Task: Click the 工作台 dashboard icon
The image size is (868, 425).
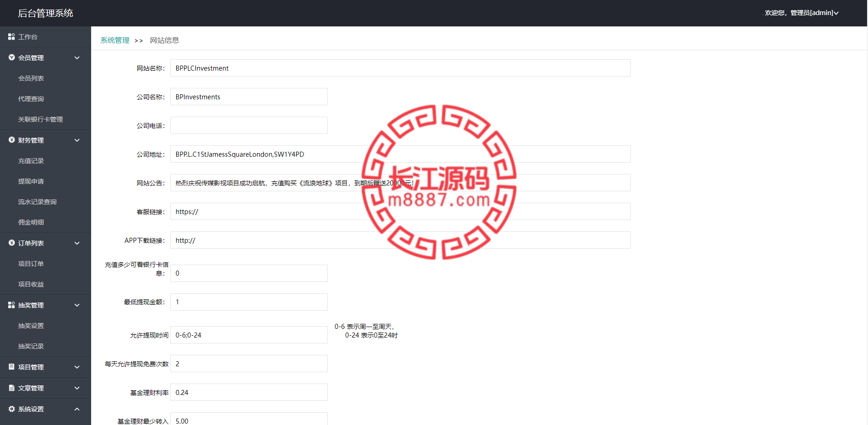Action: tap(11, 36)
